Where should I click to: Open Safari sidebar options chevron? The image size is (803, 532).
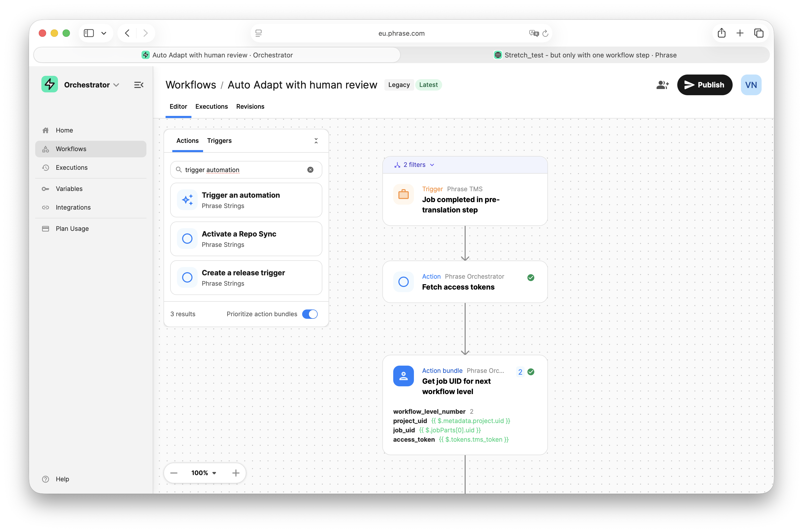click(x=104, y=33)
